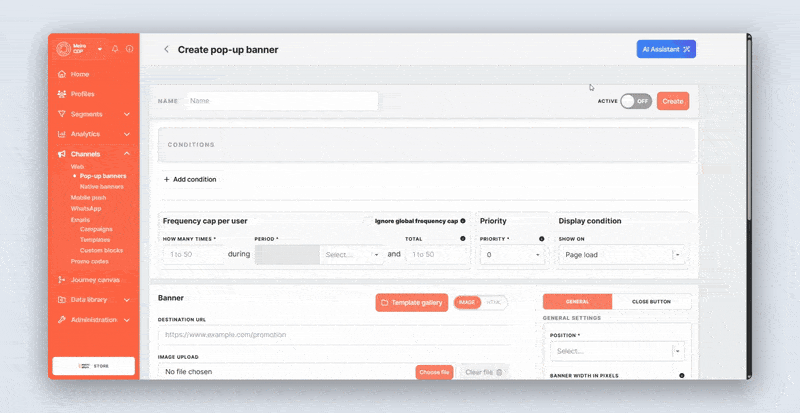Open Custom blocks in the sidebar
The height and width of the screenshot is (413, 800).
102,250
